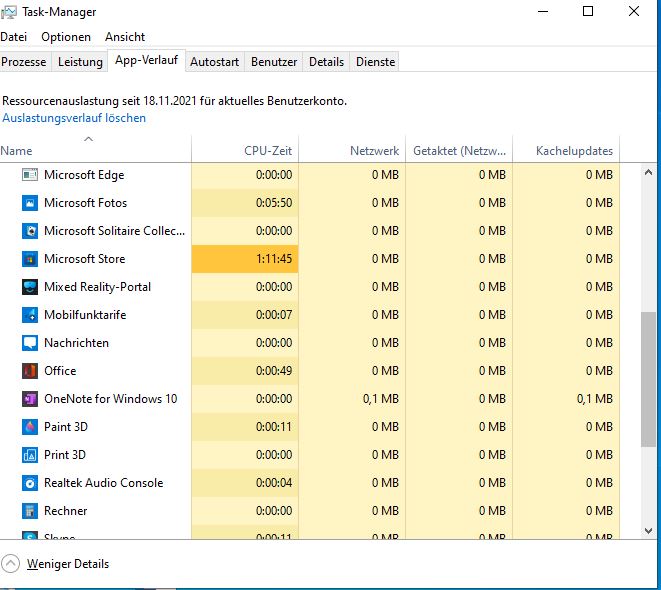Click the scrollbar down arrow

[648, 531]
